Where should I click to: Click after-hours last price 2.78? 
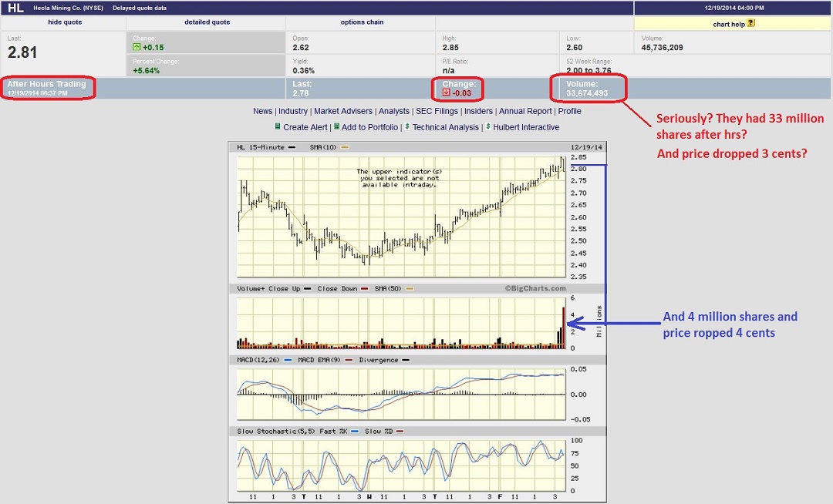click(301, 92)
